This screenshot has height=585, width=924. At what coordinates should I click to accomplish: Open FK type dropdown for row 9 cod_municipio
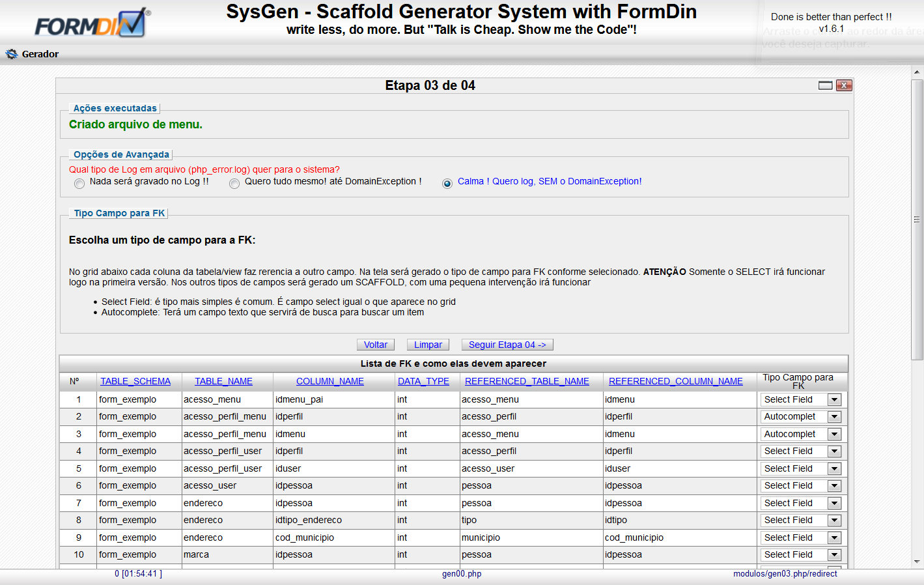801,537
